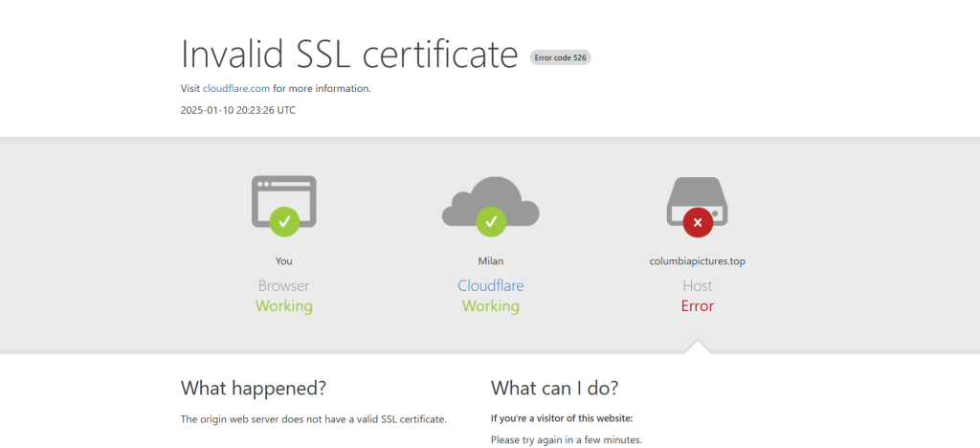
Task: Click the green checkmark on browser icon
Action: [284, 221]
